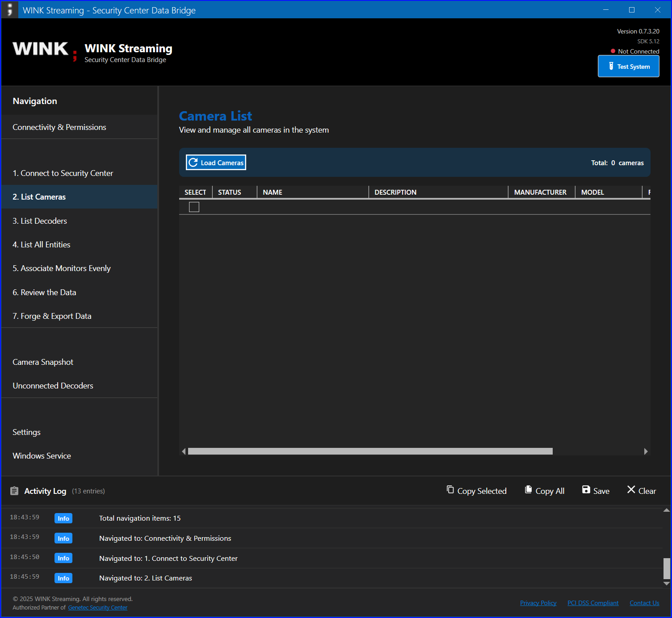Tick the select-all cameras checkbox
Screen dimensions: 672x618
(x=194, y=207)
